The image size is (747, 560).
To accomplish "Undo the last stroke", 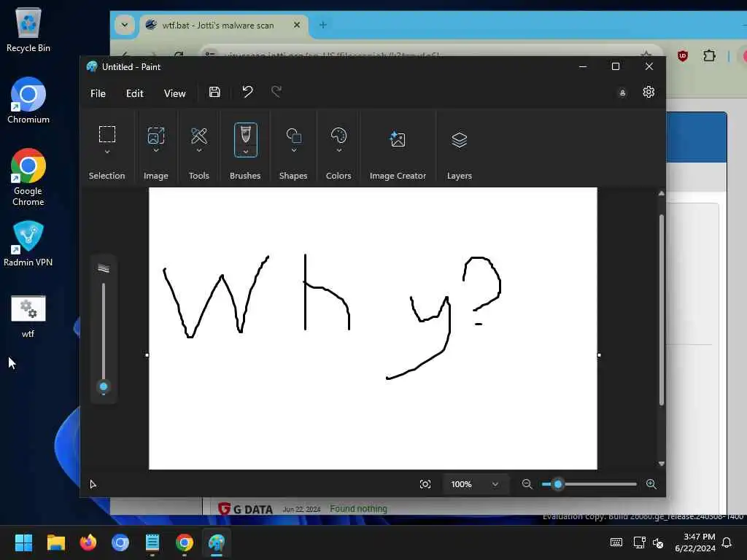I will coord(247,91).
